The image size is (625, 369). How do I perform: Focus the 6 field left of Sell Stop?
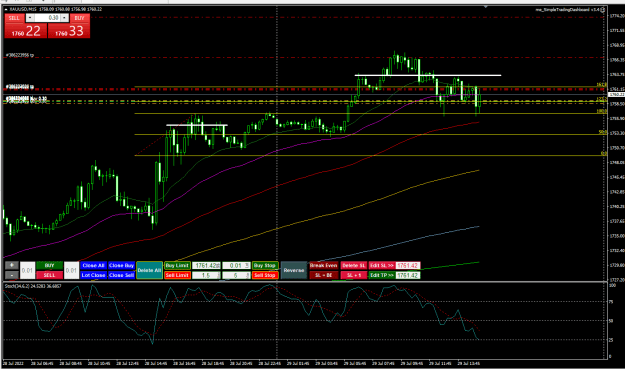236,275
